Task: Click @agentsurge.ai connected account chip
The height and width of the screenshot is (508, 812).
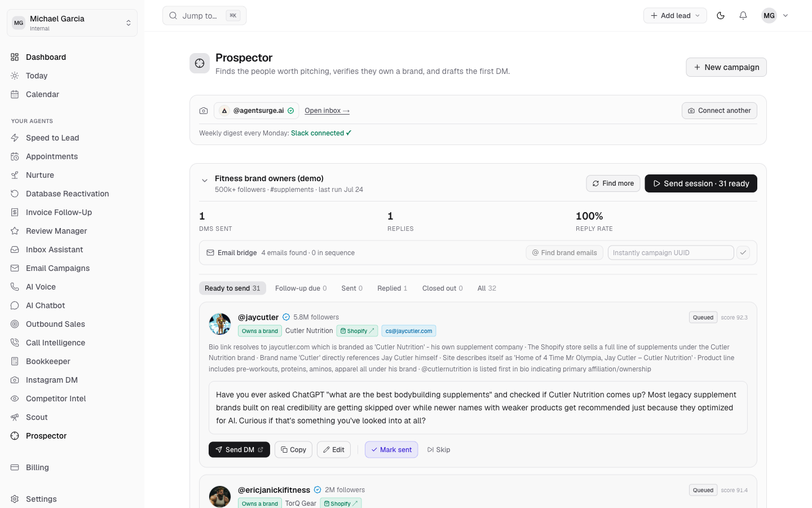Action: (x=256, y=111)
